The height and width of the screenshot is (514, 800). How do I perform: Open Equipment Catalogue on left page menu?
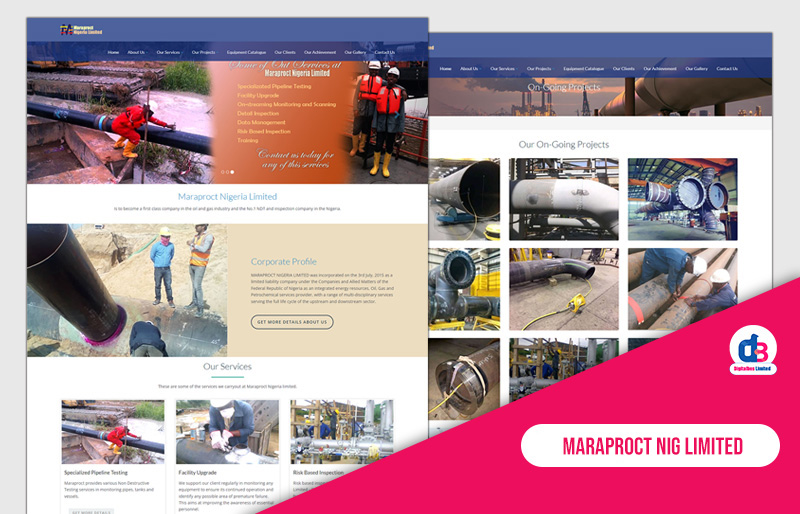(x=246, y=52)
